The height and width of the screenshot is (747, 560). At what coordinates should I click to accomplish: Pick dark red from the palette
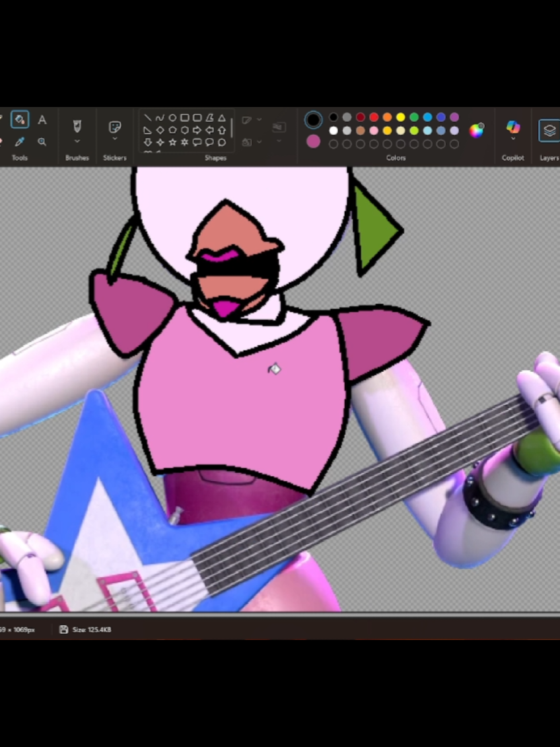tap(361, 117)
